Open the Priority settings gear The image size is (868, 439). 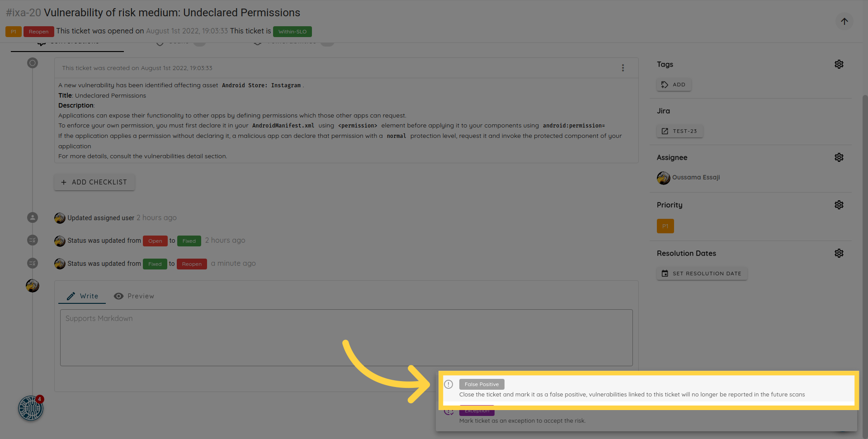839,205
